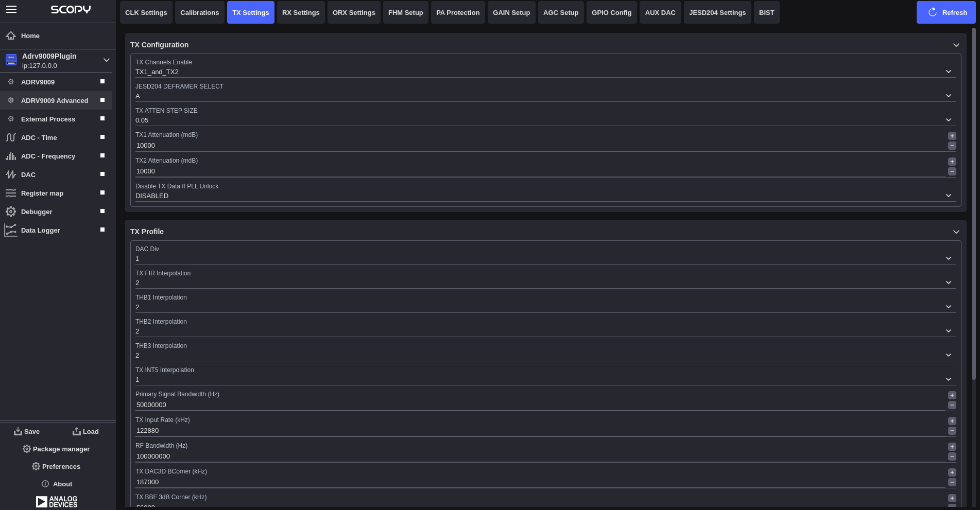Open the GPIO Config tab
This screenshot has width=980, height=510.
click(x=612, y=12)
